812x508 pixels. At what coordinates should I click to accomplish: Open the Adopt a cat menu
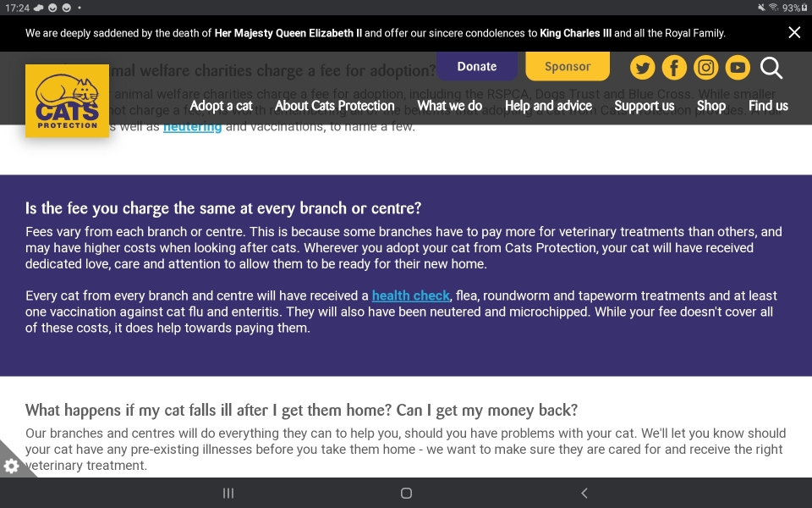tap(221, 106)
